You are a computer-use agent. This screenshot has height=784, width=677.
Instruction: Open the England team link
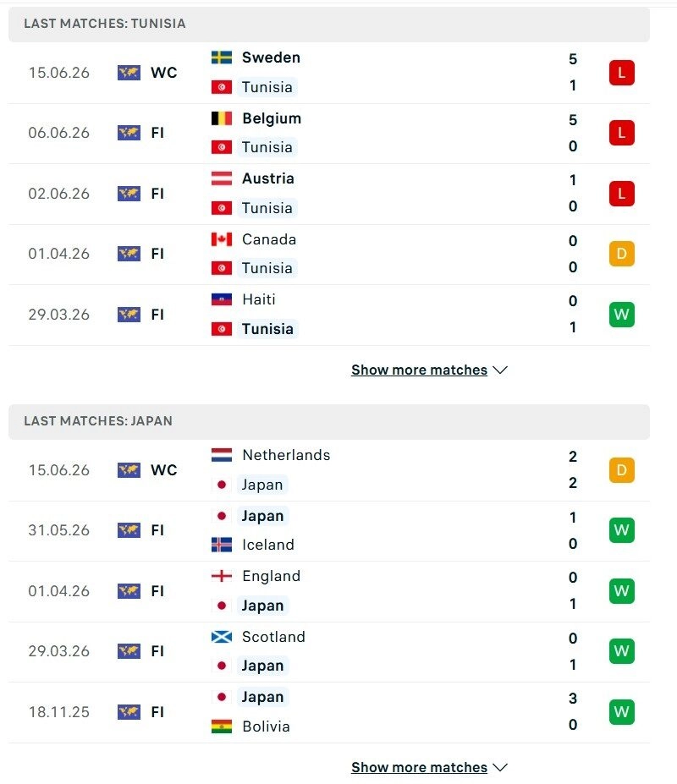(271, 576)
